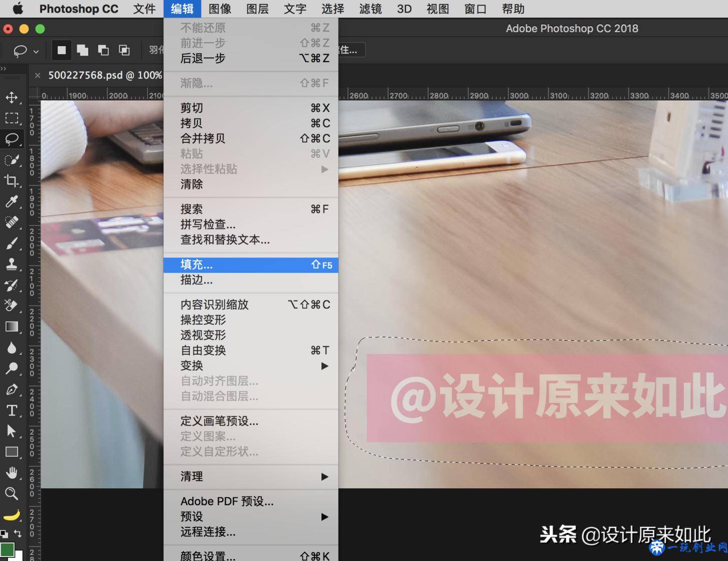
Task: Choose New Selection mode in options bar
Action: tap(62, 50)
